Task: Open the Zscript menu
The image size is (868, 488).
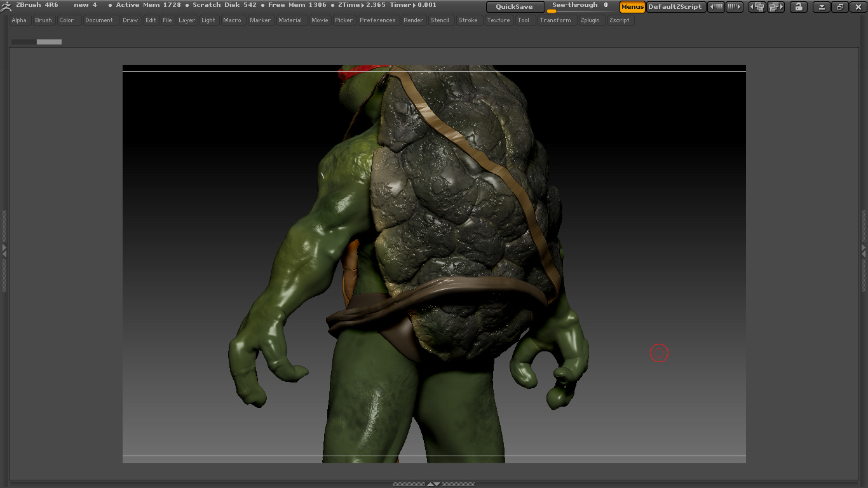Action: (x=620, y=20)
